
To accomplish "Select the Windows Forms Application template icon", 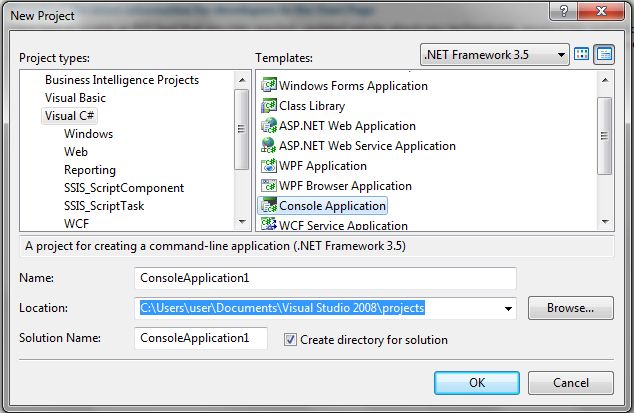I will 269,86.
